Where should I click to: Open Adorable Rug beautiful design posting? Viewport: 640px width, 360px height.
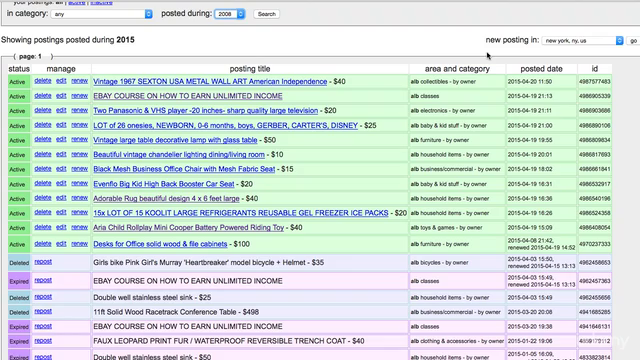click(x=166, y=198)
